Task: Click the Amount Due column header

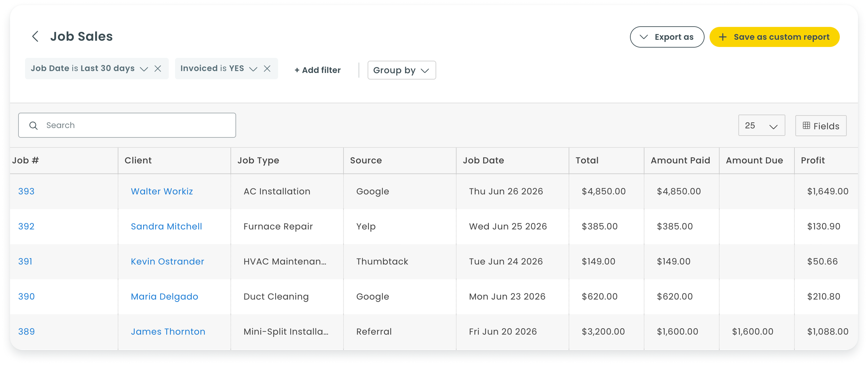Action: click(x=757, y=161)
